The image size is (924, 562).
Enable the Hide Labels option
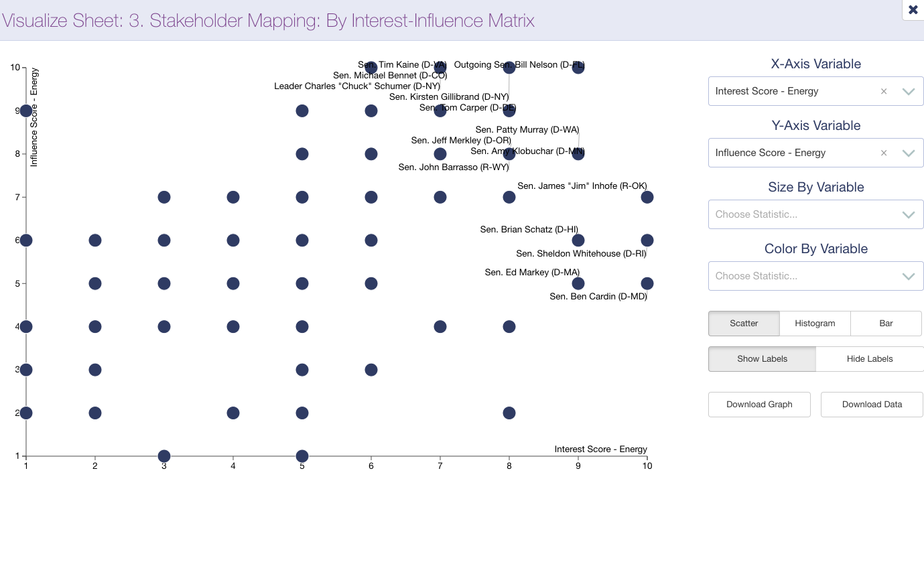coord(869,358)
